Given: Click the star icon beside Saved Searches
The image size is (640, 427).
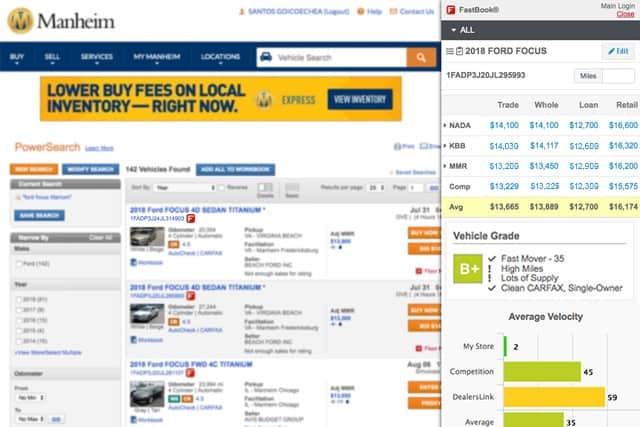Looking at the screenshot, I should coord(391,173).
